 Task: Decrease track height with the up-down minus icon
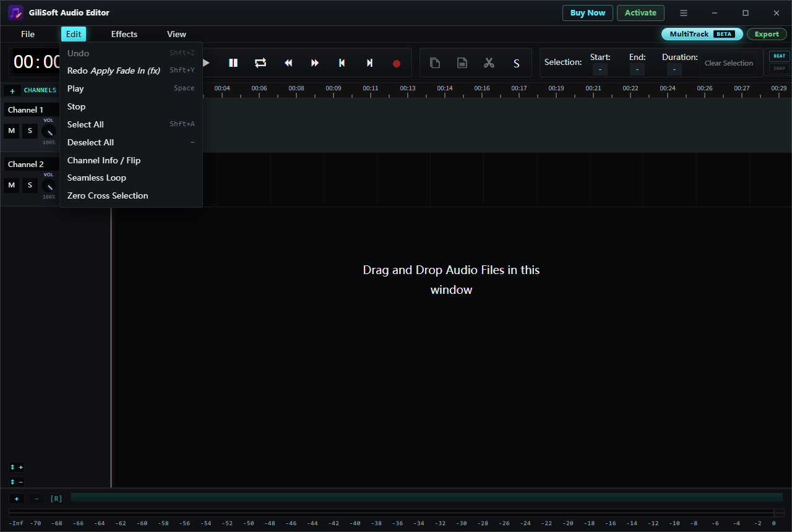17,481
